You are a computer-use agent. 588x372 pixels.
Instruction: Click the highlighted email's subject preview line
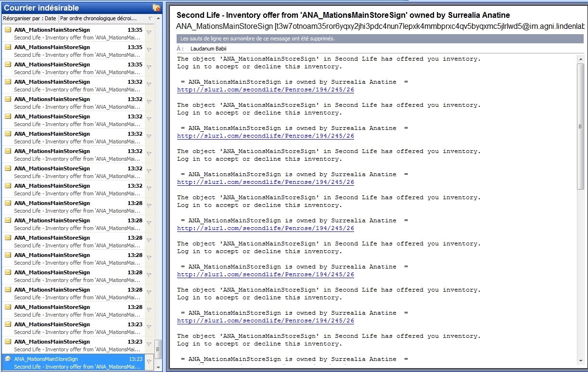77,367
